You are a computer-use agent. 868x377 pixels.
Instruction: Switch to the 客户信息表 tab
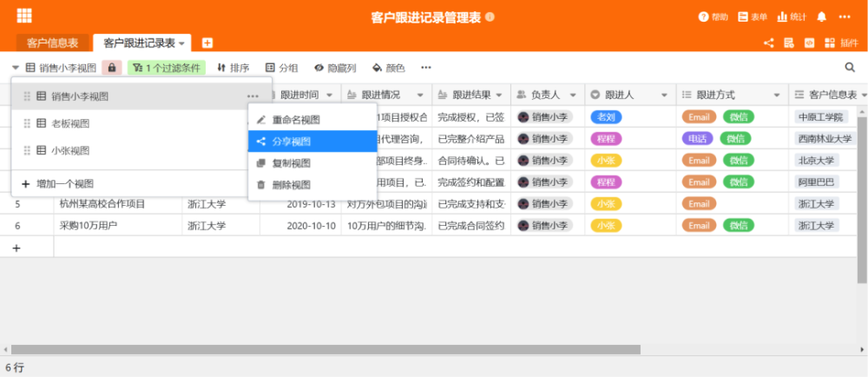pyautogui.click(x=52, y=43)
